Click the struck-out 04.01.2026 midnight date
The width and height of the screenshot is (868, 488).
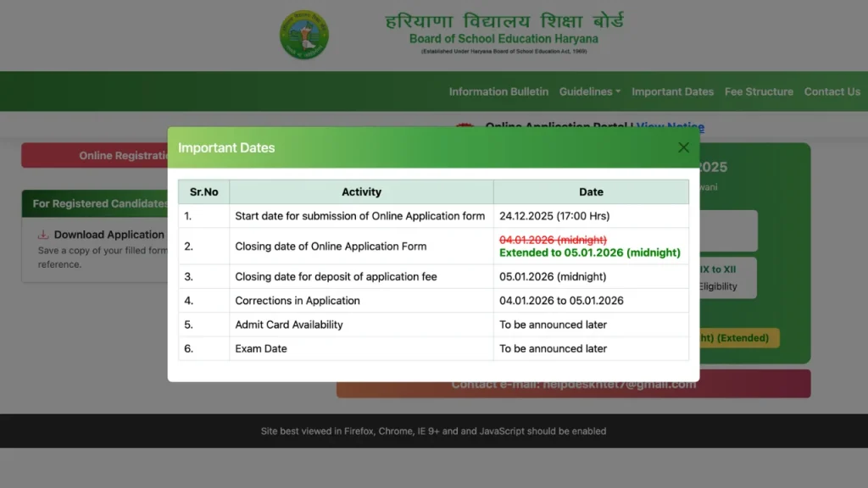(554, 240)
